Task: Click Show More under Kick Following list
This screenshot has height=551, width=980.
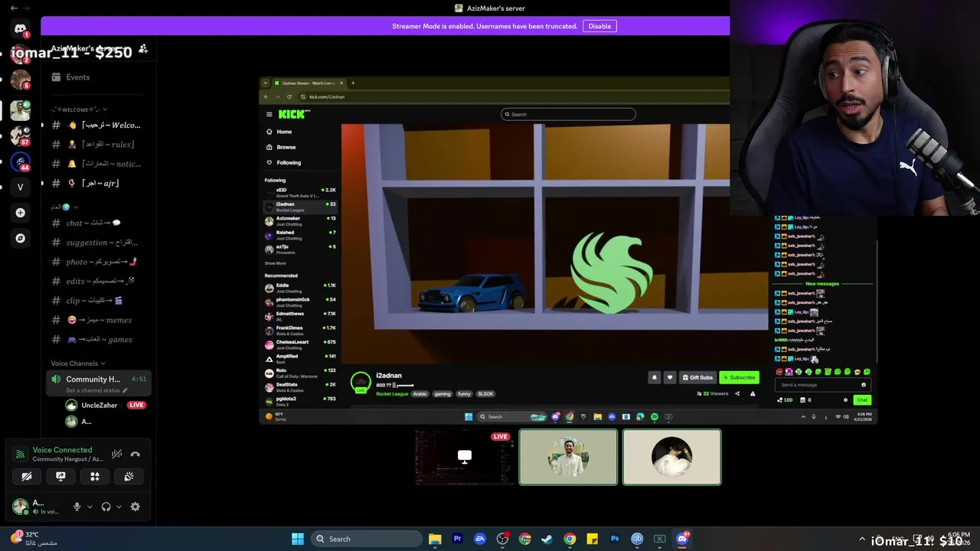Action: pos(275,263)
